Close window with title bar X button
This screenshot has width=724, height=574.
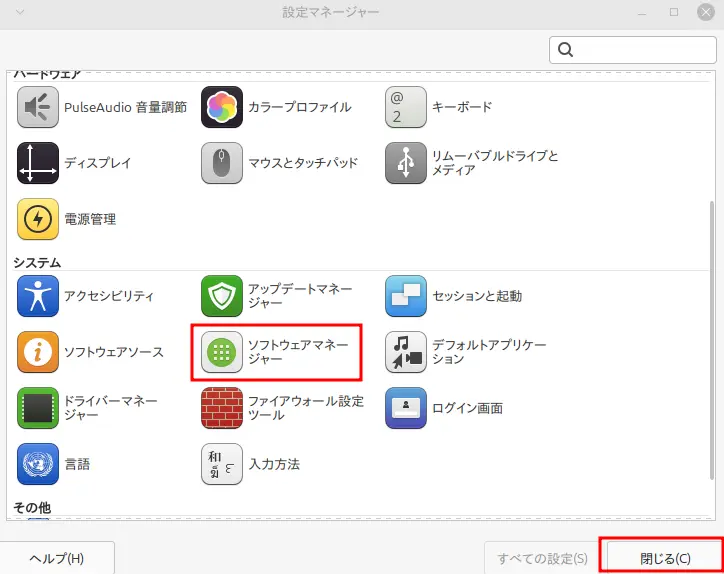pyautogui.click(x=706, y=12)
